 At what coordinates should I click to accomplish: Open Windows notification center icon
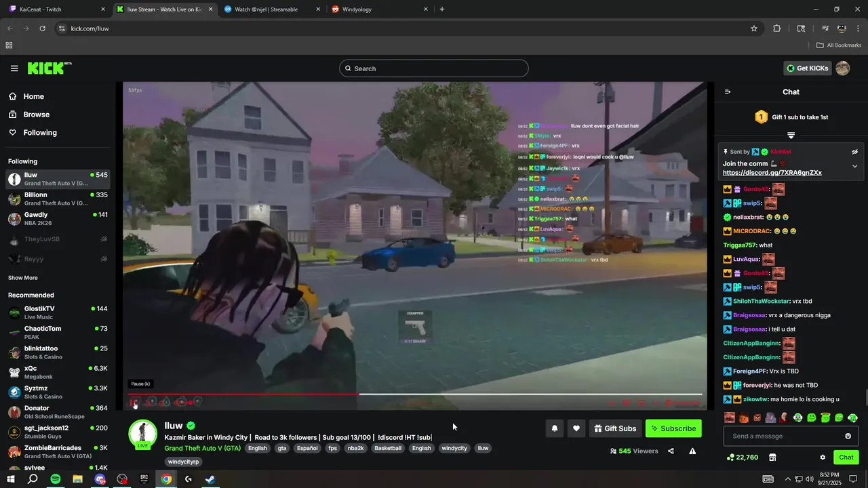[x=853, y=479]
